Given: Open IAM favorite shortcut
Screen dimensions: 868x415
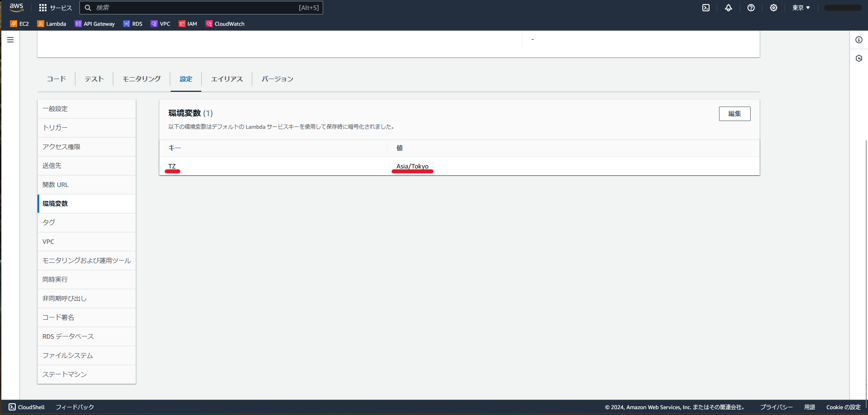Looking at the screenshot, I should pos(188,24).
